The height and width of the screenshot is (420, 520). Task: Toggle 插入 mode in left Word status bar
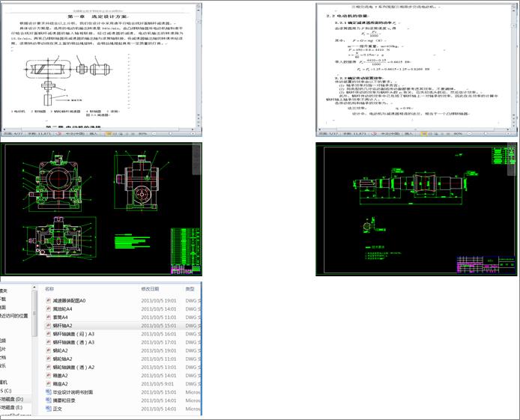pyautogui.click(x=94, y=133)
